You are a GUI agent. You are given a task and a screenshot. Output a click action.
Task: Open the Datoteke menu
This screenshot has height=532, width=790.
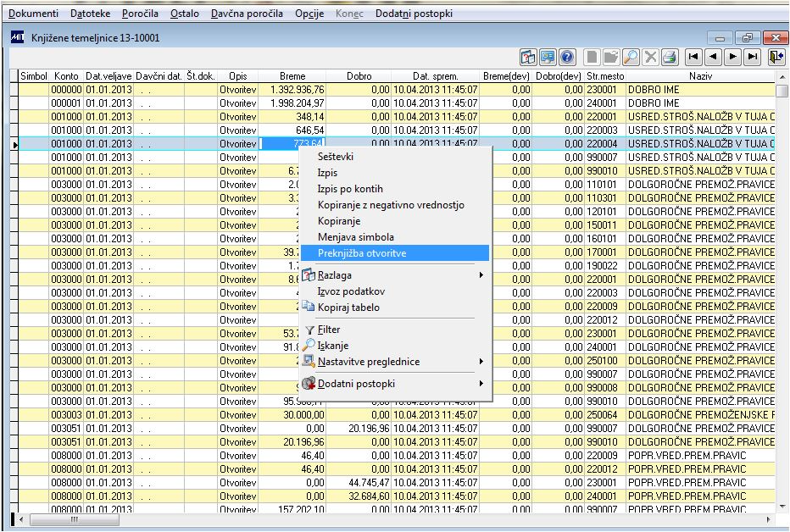(x=91, y=14)
